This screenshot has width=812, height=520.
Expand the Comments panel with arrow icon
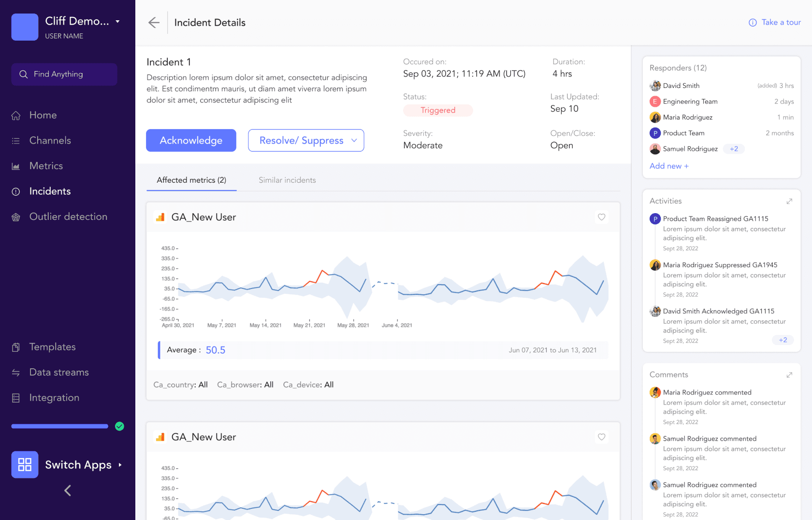click(789, 375)
